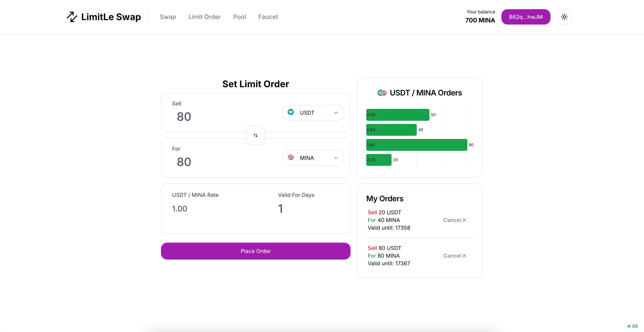Open the USDT sell token dropdown
Image resolution: width=644 pixels, height=332 pixels.
tap(313, 113)
